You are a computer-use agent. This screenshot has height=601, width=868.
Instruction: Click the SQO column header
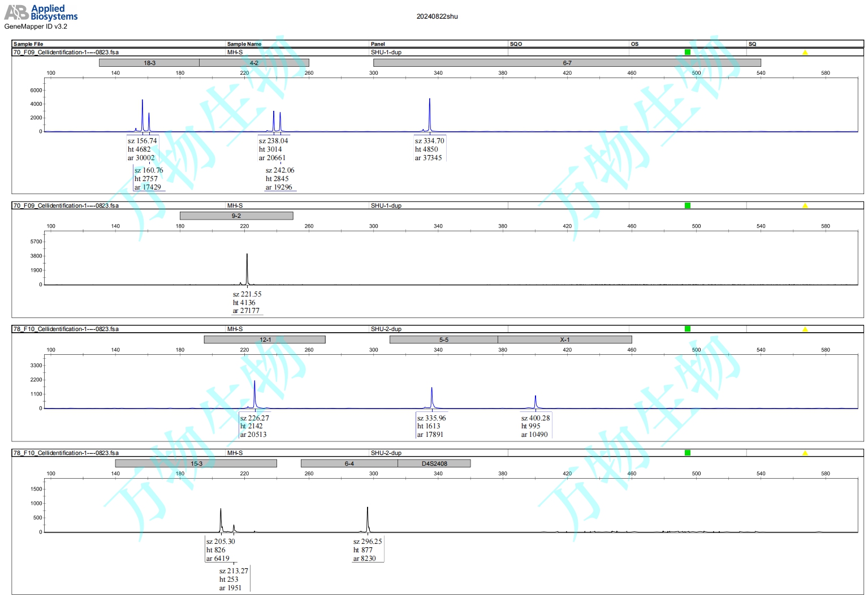[516, 44]
